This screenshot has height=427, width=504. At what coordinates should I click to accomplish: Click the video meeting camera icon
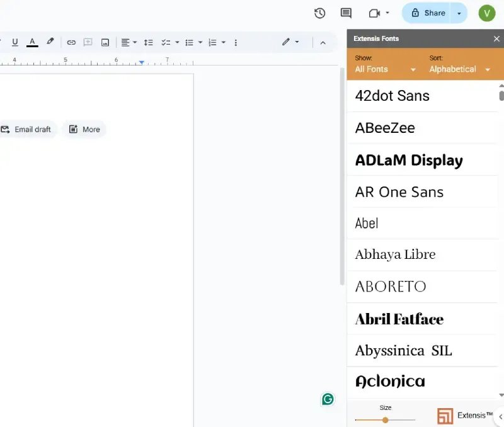374,13
